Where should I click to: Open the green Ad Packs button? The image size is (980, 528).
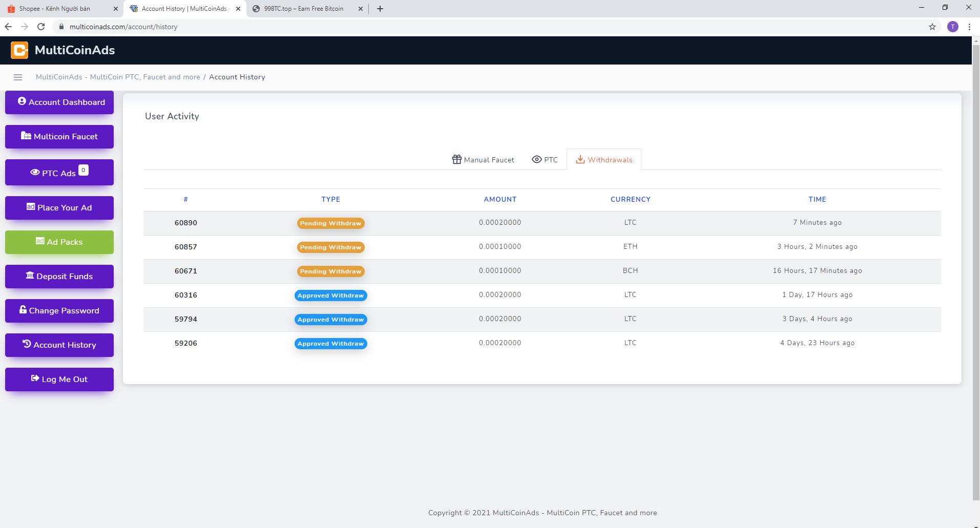tap(59, 242)
